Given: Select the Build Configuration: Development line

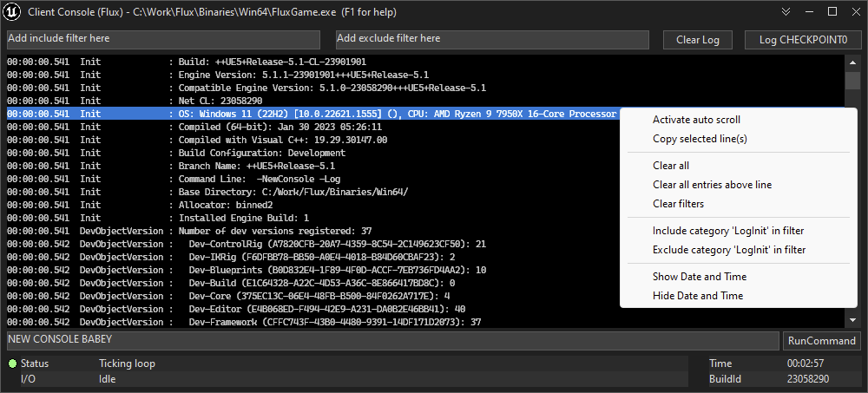Looking at the screenshot, I should [x=313, y=153].
